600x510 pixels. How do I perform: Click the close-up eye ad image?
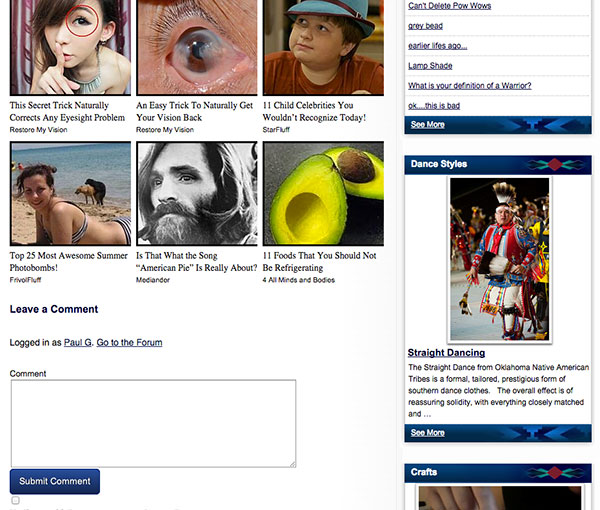197,47
